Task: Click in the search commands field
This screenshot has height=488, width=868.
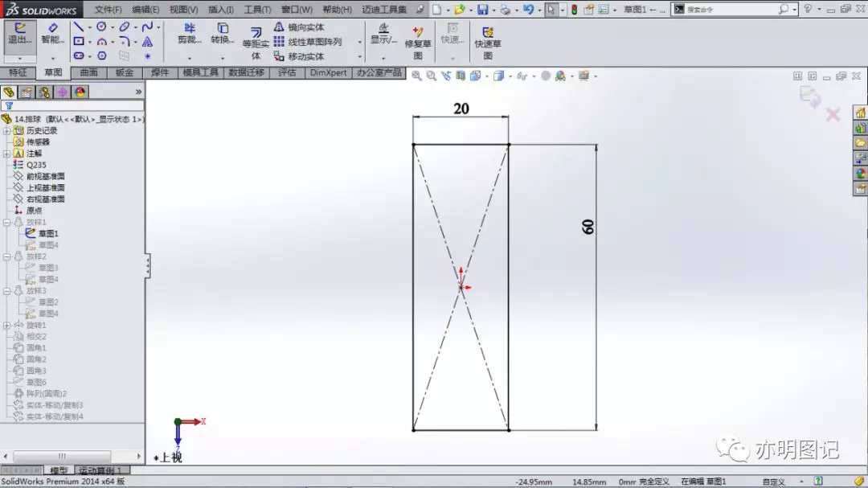Action: click(x=731, y=10)
